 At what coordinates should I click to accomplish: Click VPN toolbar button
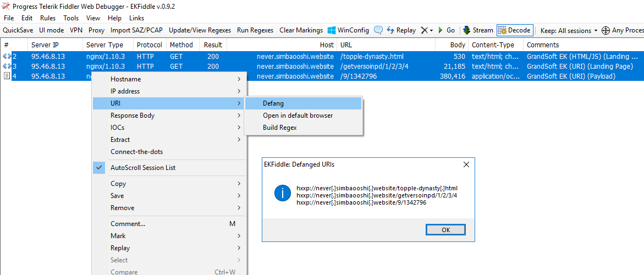pyautogui.click(x=76, y=30)
